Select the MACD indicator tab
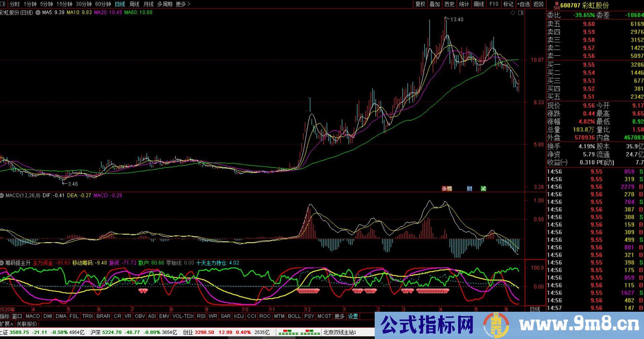Image resolution: width=644 pixels, height=339 pixels. [33, 316]
